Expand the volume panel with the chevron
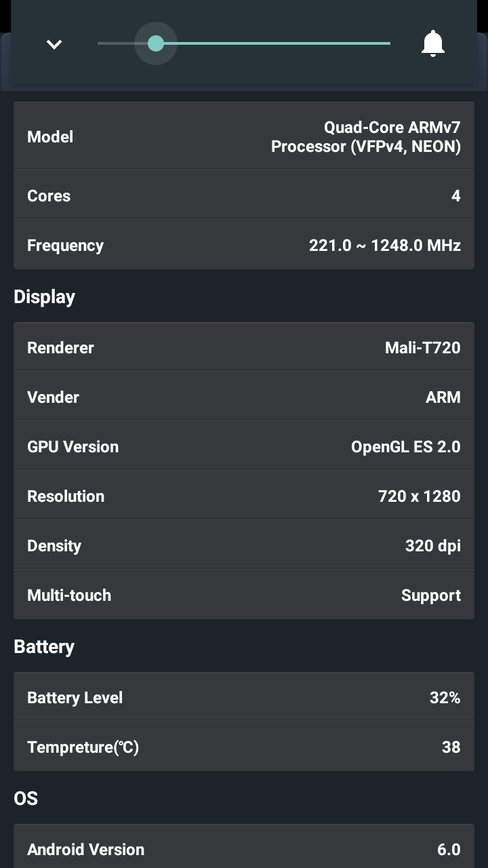 coord(54,45)
